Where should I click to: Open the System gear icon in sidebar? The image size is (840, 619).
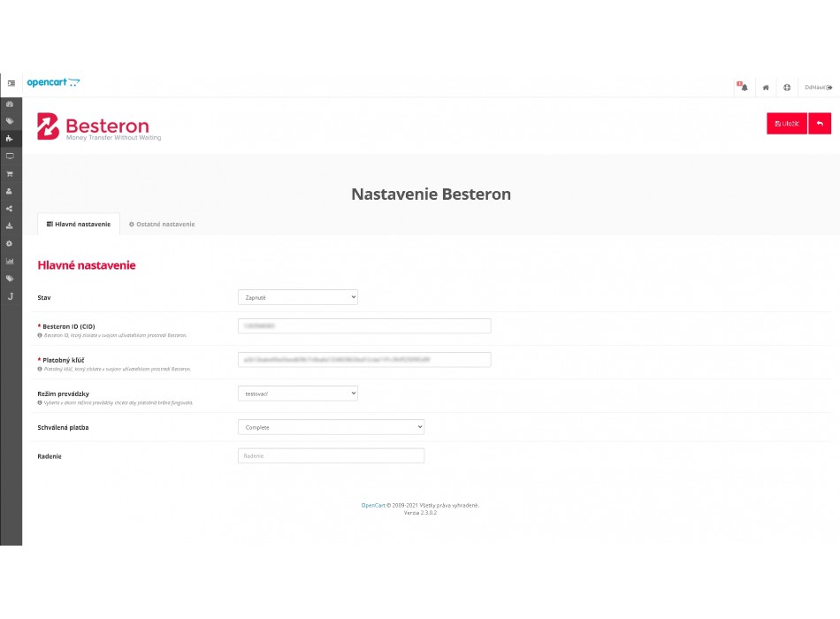pos(10,244)
